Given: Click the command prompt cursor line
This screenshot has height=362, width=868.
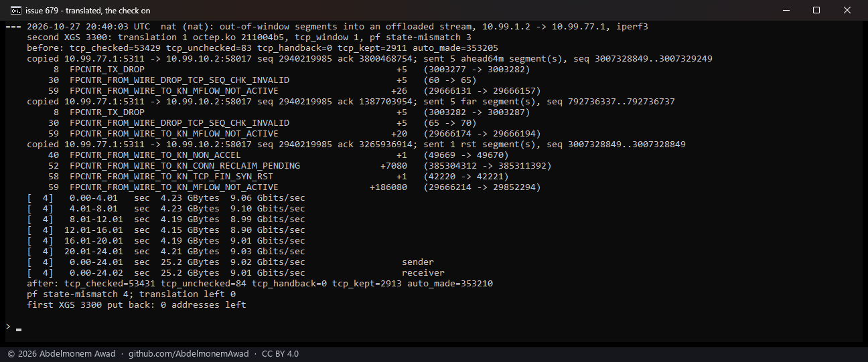Looking at the screenshot, I should (13, 327).
